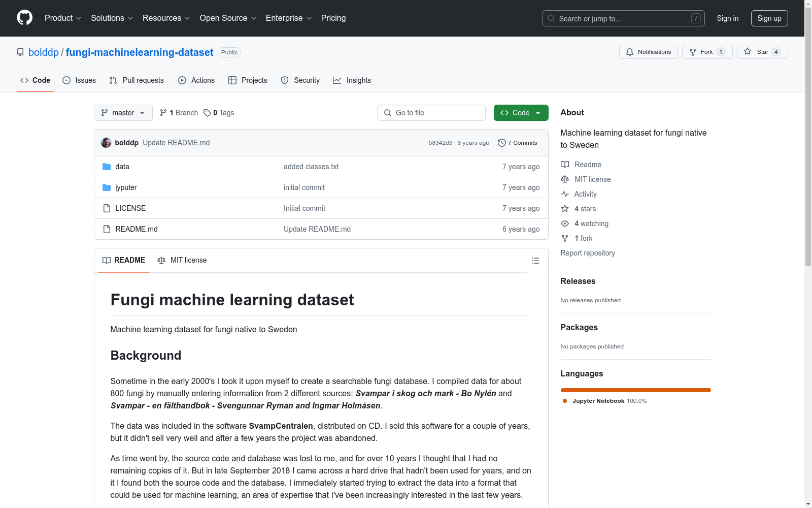Viewport: 812px width, 508px height.
Task: Click the star icon next to 4 stars
Action: pyautogui.click(x=565, y=209)
